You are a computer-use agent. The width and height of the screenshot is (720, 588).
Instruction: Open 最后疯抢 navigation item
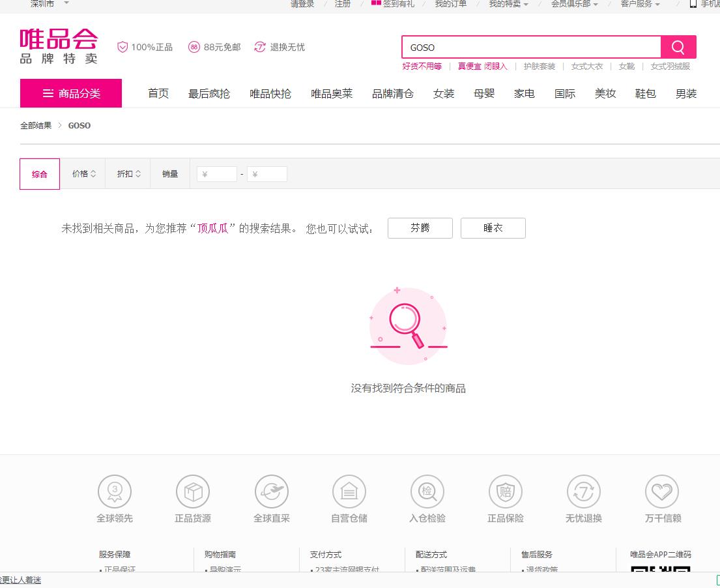click(x=209, y=94)
